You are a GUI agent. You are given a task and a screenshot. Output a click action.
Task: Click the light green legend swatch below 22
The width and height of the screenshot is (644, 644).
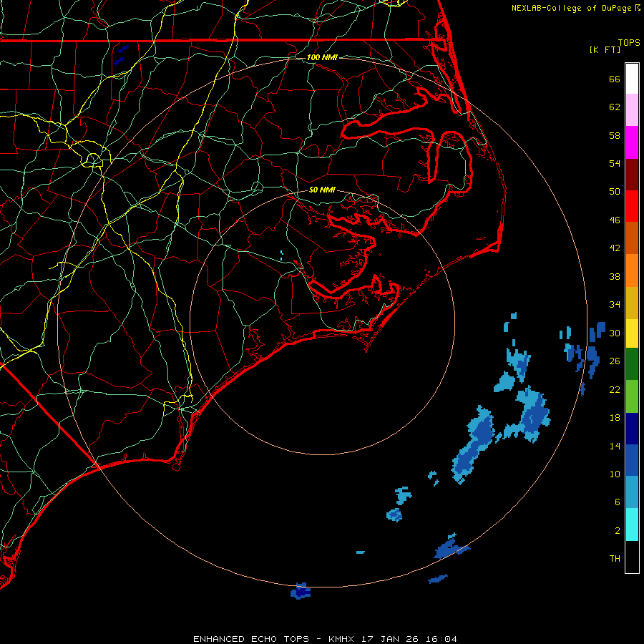tap(632, 396)
